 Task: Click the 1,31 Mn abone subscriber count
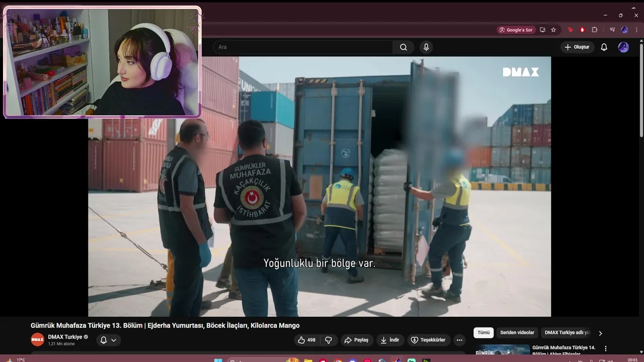(61, 344)
